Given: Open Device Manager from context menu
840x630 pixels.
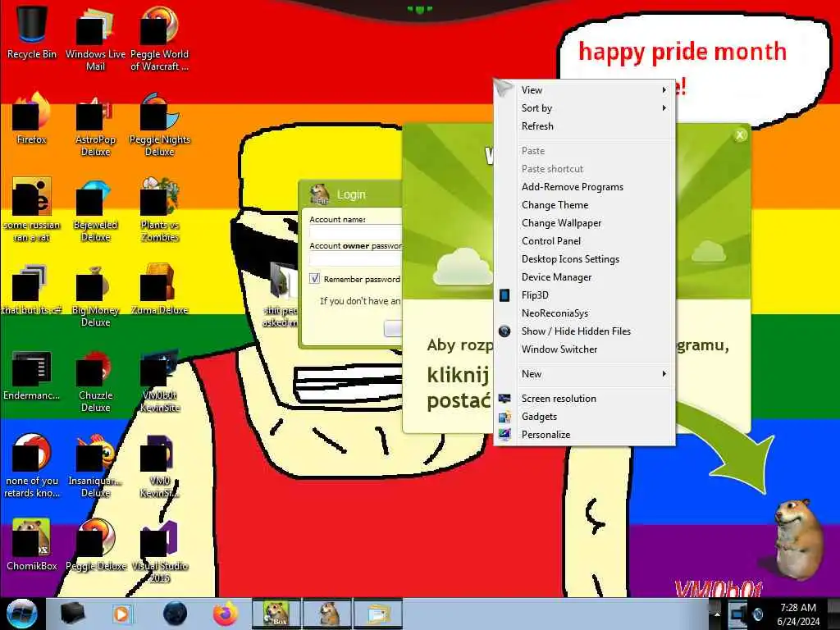Looking at the screenshot, I should tap(584, 277).
